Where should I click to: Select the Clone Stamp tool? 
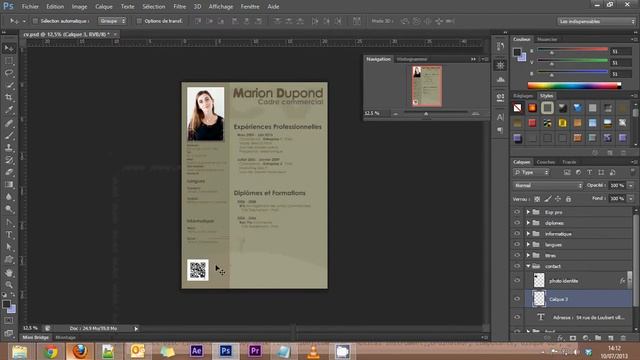[x=9, y=147]
